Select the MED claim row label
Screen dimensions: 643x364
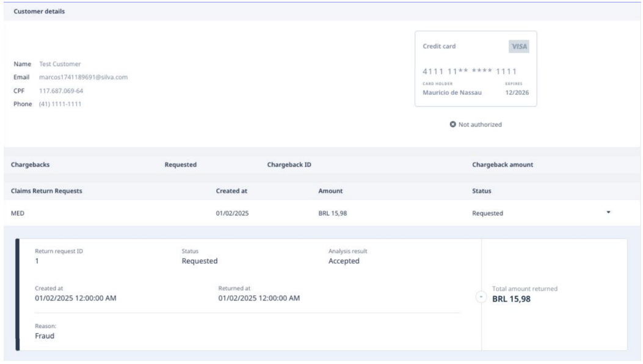pos(18,214)
